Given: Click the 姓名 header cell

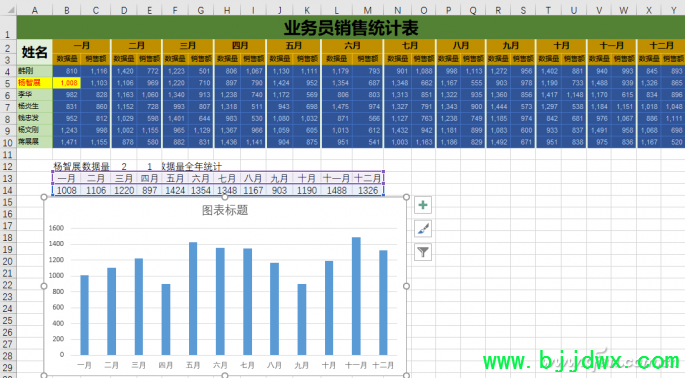Looking at the screenshot, I should coord(35,52).
